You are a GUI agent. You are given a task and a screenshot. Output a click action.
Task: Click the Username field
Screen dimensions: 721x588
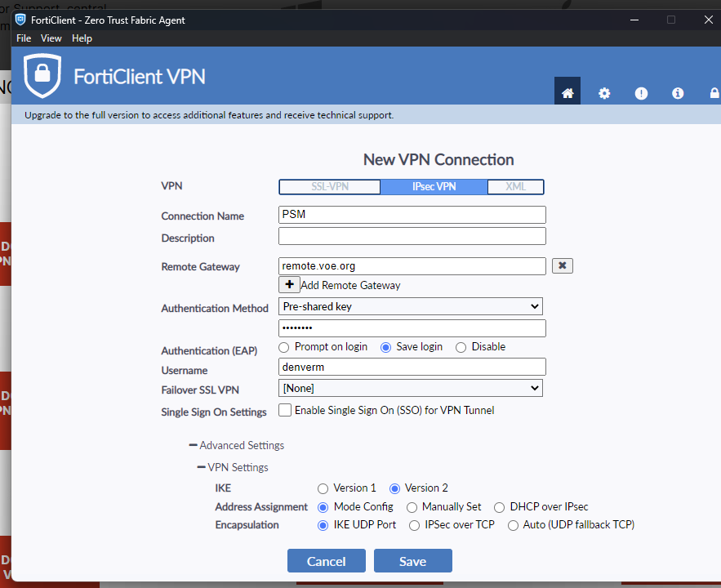[x=412, y=367]
